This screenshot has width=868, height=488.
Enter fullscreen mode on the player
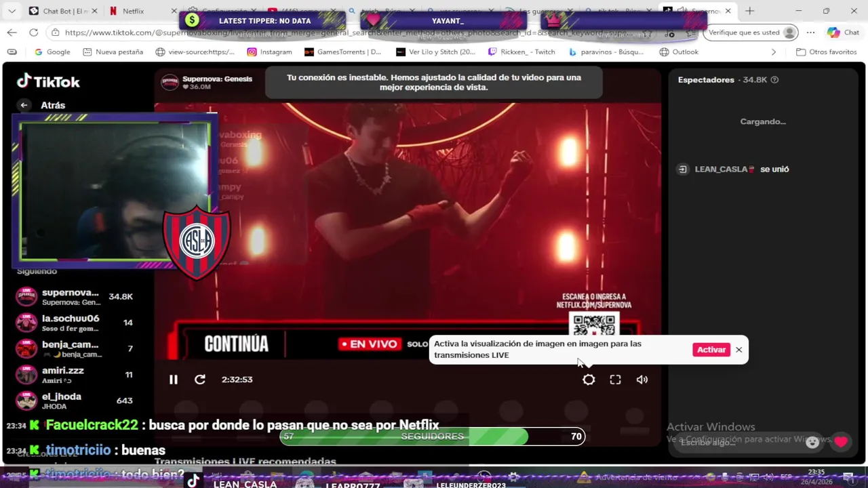tap(615, 380)
